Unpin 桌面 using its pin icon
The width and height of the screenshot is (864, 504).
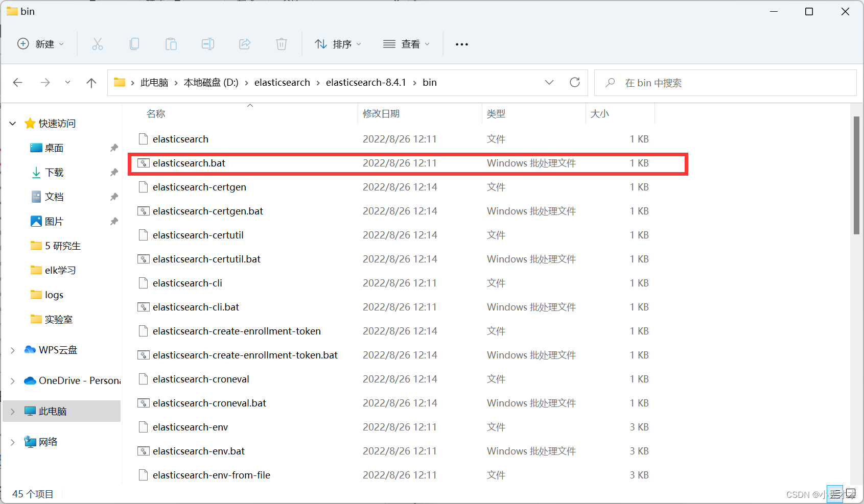click(x=114, y=148)
